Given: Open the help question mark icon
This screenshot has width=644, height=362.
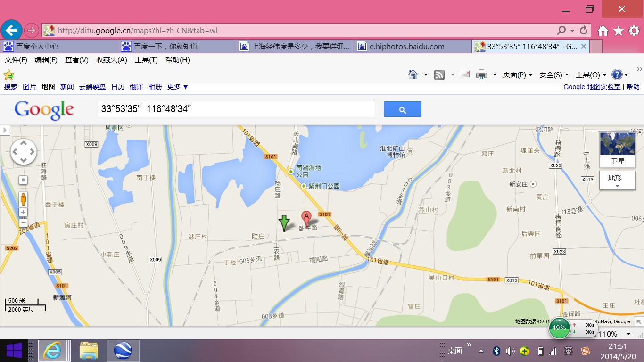Looking at the screenshot, I should 617,74.
